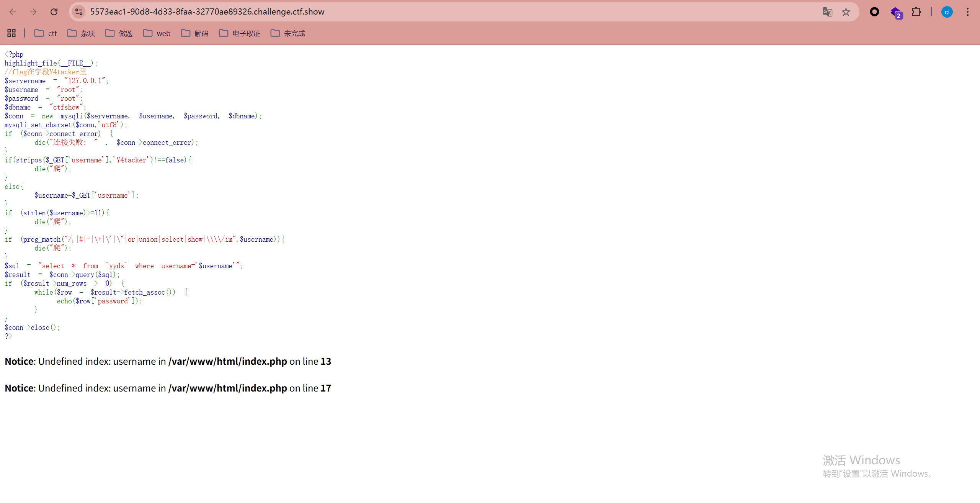Open the profile avatar menu
The image size is (980, 503).
point(947,12)
